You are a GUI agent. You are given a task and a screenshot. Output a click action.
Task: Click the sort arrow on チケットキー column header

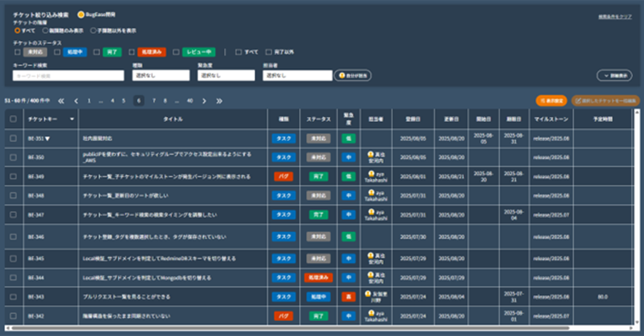coord(72,119)
